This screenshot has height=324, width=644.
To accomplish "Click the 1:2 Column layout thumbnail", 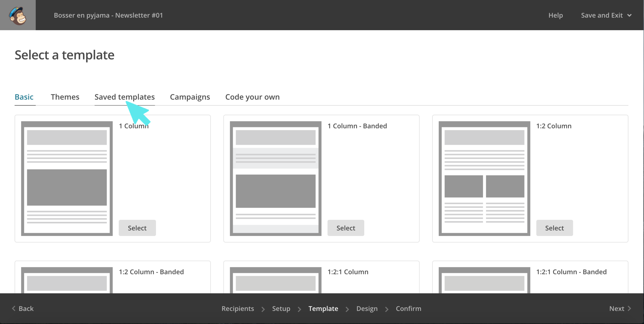I will click(x=484, y=178).
